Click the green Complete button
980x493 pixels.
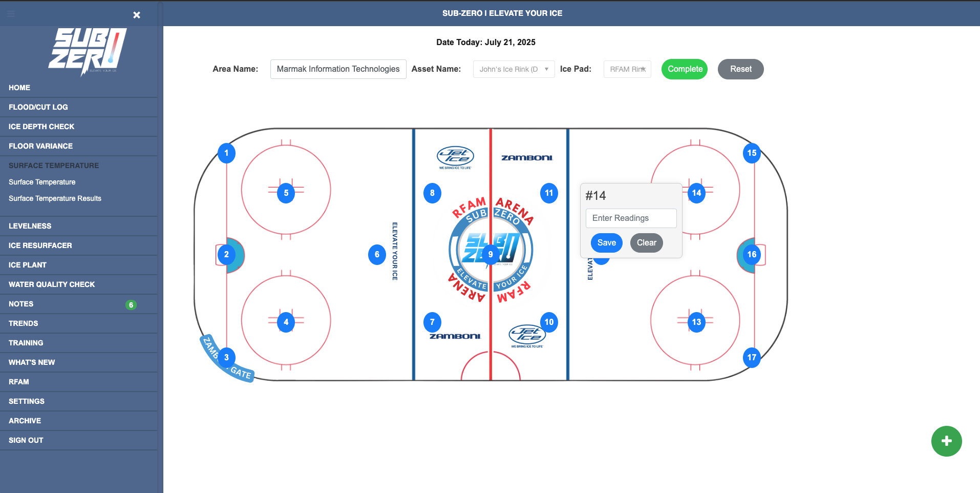pyautogui.click(x=685, y=69)
